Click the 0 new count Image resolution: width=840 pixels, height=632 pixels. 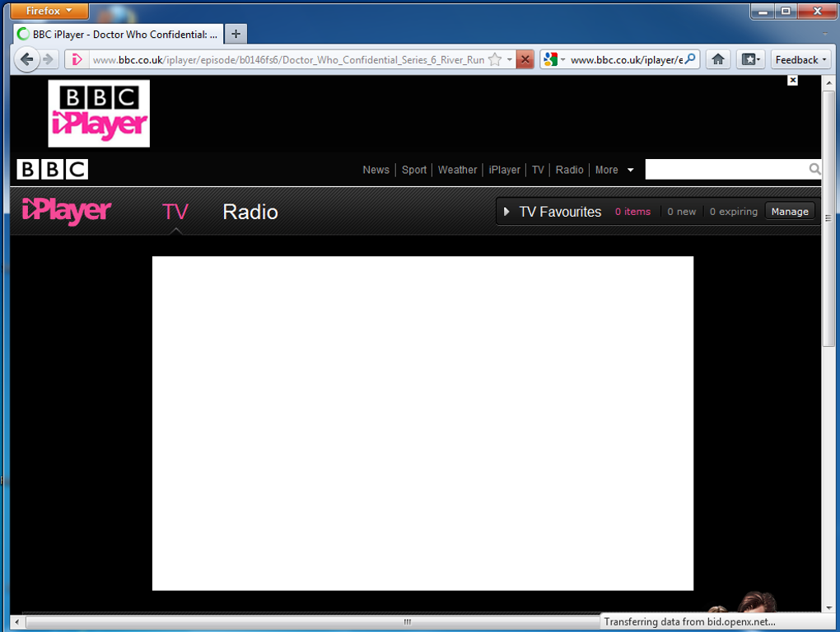pos(681,212)
